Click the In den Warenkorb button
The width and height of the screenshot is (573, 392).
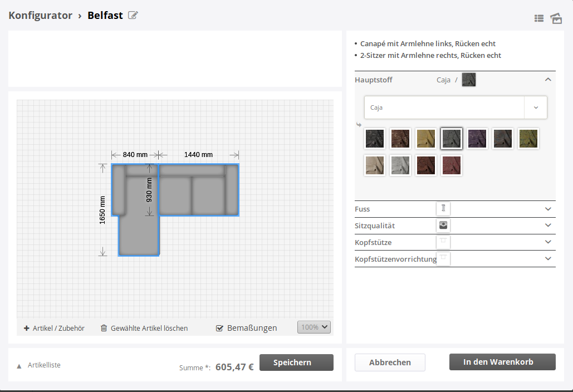coord(502,362)
